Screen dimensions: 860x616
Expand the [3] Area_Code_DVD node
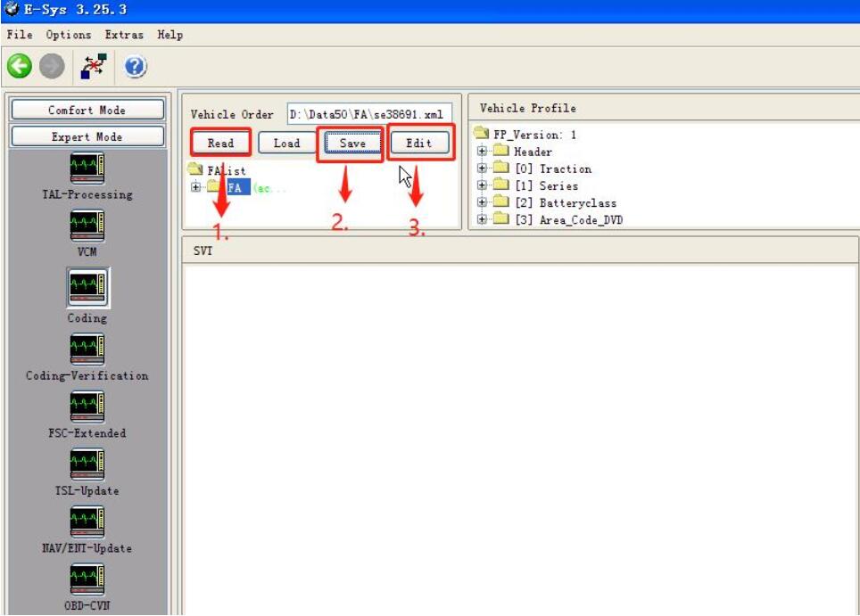coord(482,218)
